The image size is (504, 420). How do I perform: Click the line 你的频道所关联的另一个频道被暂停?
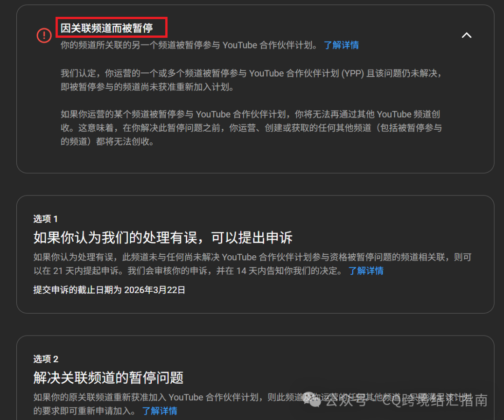point(189,45)
